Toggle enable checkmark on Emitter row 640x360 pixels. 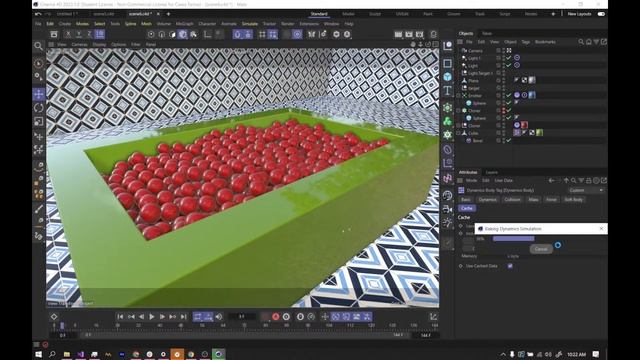tap(509, 96)
